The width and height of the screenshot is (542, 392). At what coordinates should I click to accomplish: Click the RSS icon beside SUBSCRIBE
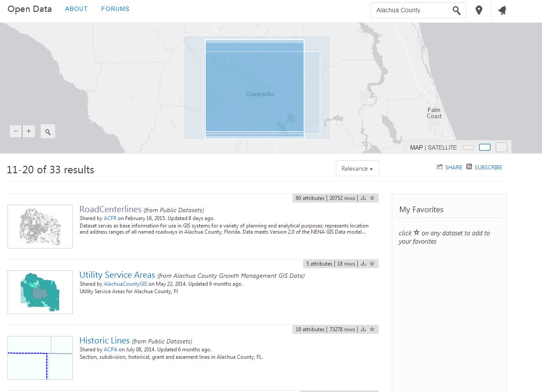(x=469, y=167)
